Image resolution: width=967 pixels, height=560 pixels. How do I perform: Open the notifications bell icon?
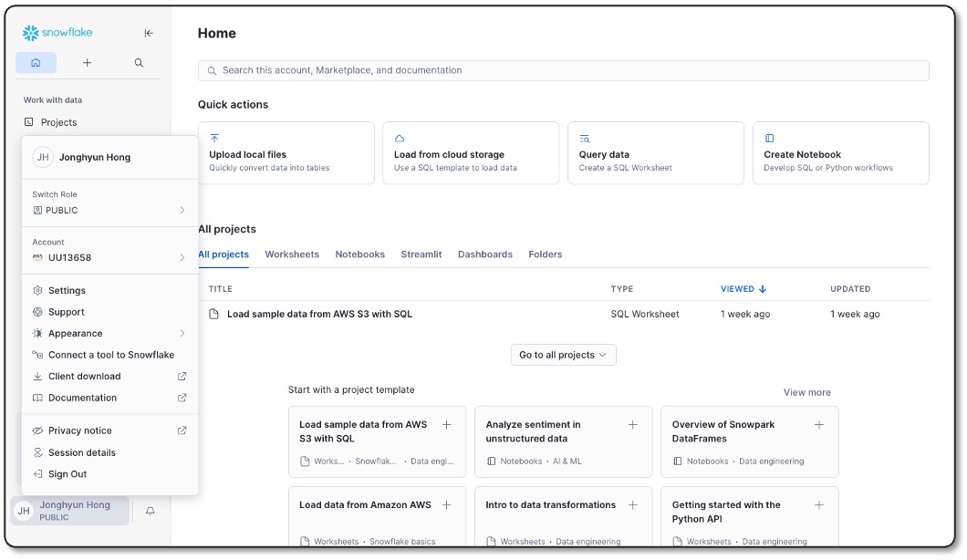point(150,511)
